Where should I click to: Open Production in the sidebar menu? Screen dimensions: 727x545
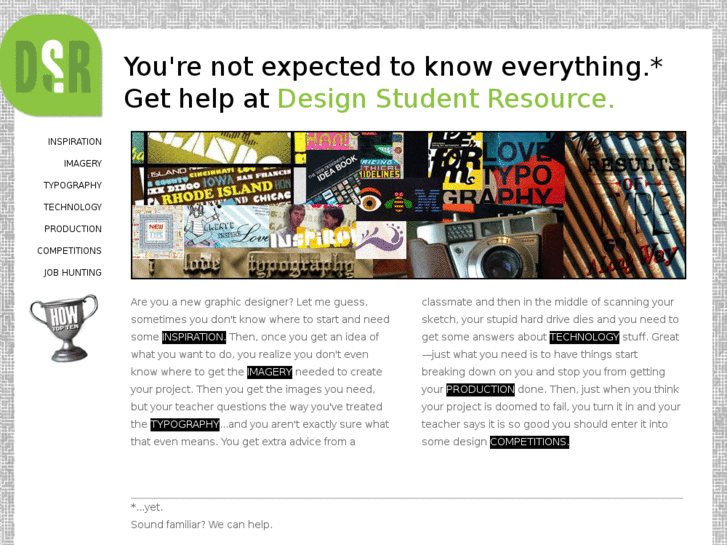coord(73,229)
